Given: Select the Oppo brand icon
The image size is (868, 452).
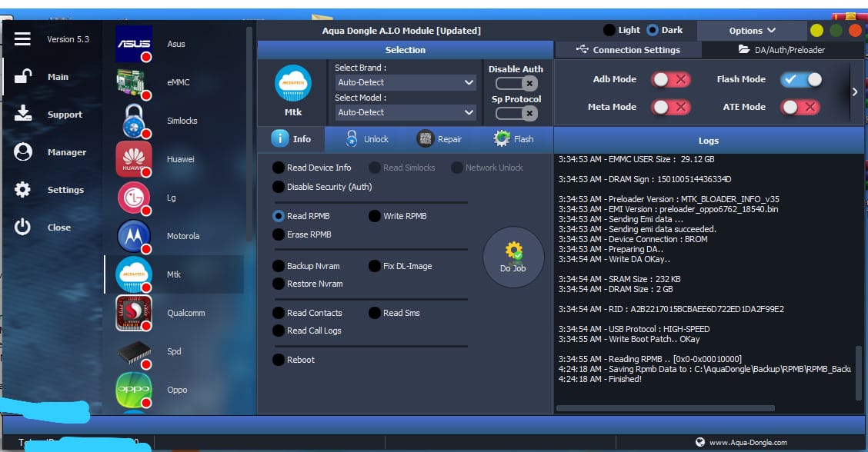Looking at the screenshot, I should [133, 390].
